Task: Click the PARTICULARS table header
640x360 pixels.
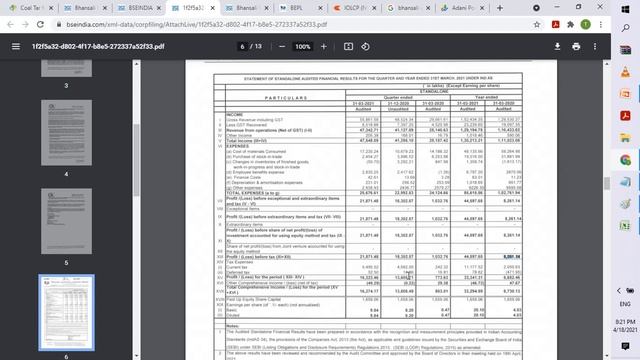Action: [286, 98]
